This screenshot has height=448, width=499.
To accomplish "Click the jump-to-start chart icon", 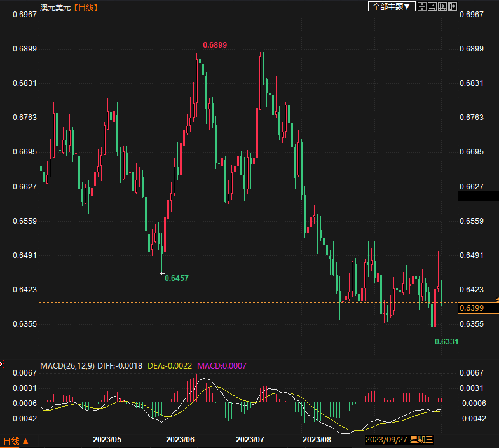I will pos(432,6).
